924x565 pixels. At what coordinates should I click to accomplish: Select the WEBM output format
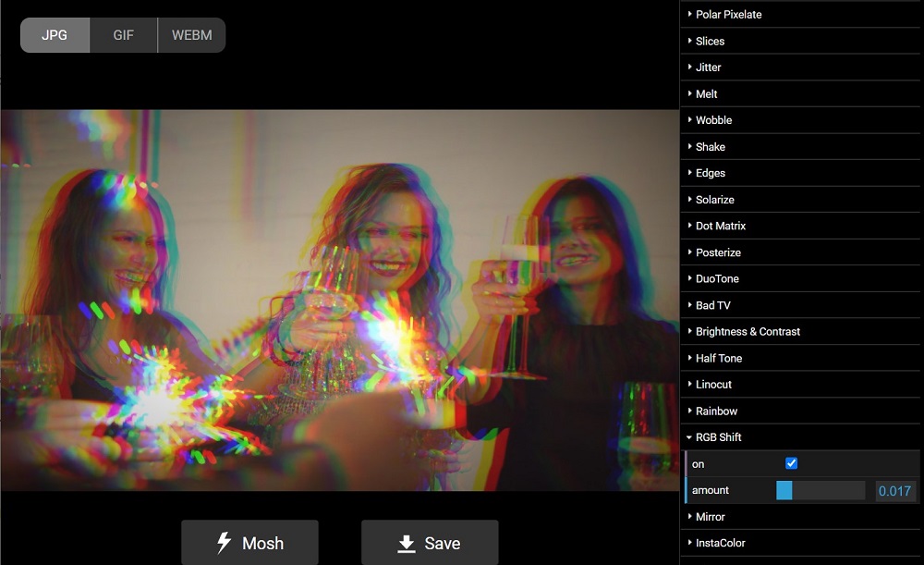190,35
